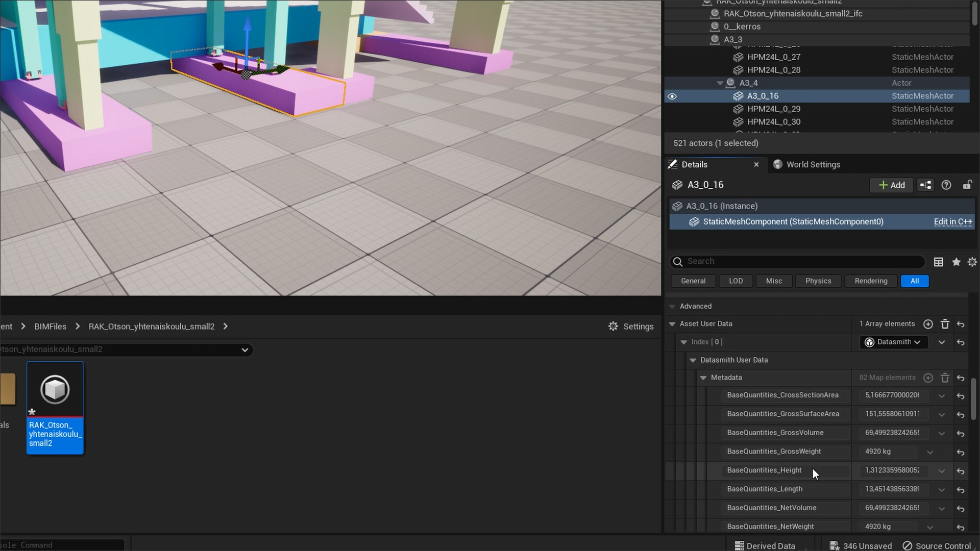Delete all Metadata map elements

pyautogui.click(x=945, y=378)
